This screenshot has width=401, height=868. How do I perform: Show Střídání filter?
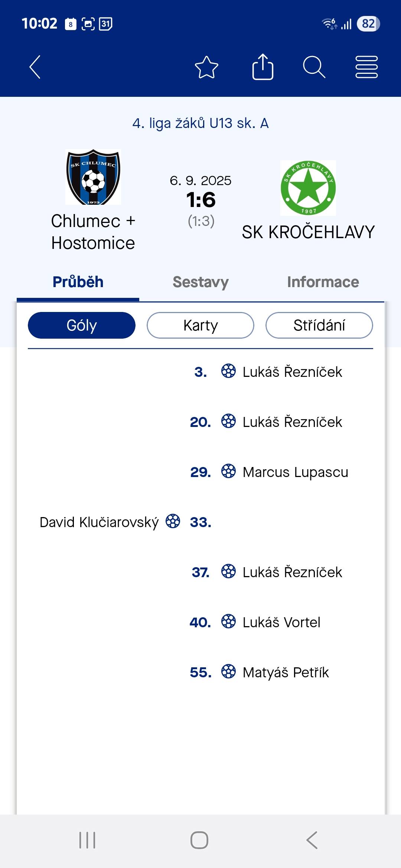[319, 325]
